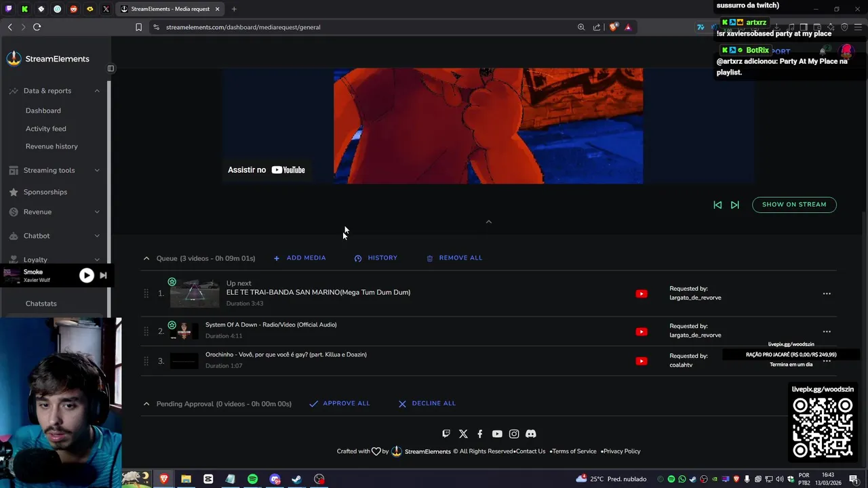Open queue HISTORY

(x=376, y=258)
